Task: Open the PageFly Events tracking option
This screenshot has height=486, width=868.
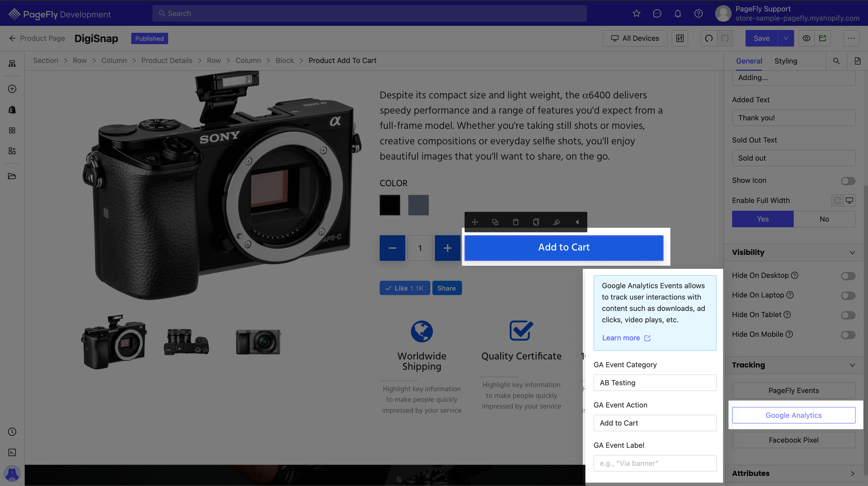Action: coord(794,390)
